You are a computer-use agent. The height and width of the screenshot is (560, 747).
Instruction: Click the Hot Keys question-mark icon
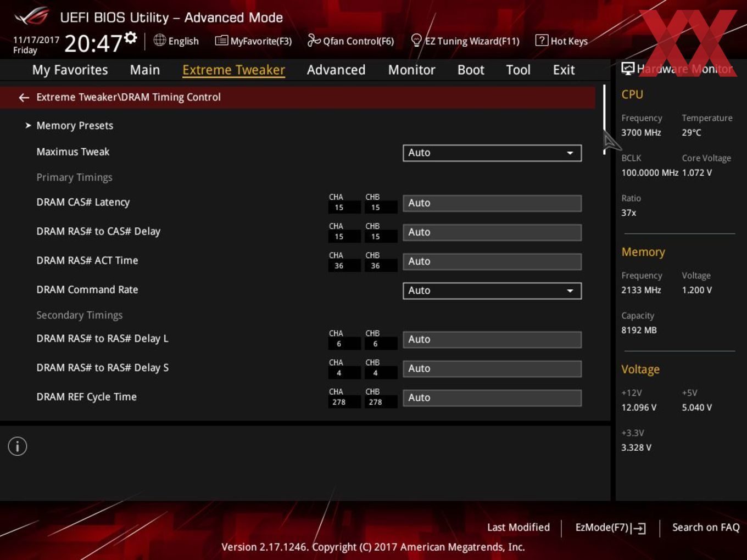tap(542, 40)
